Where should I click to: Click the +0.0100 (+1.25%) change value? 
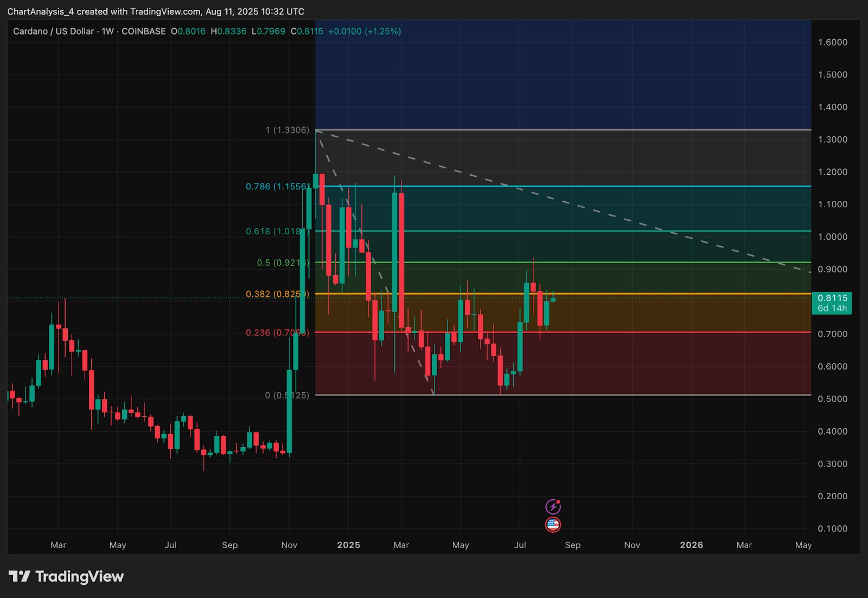pyautogui.click(x=363, y=31)
